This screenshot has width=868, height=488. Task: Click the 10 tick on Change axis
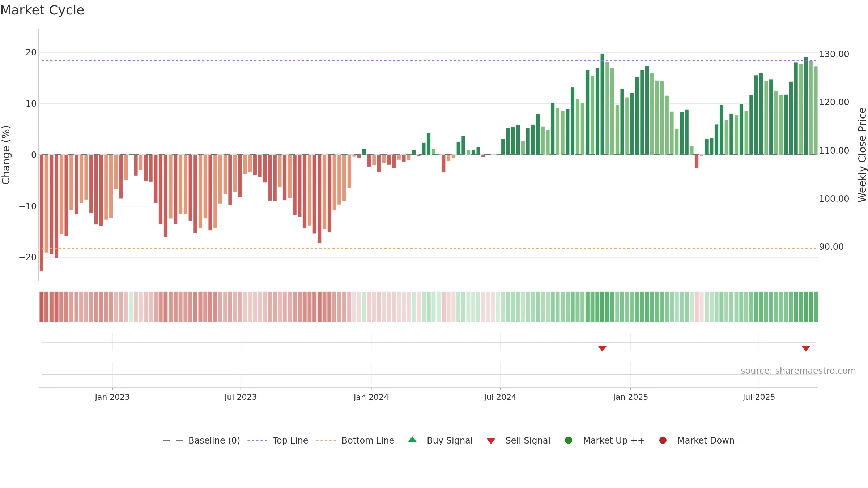click(x=31, y=104)
